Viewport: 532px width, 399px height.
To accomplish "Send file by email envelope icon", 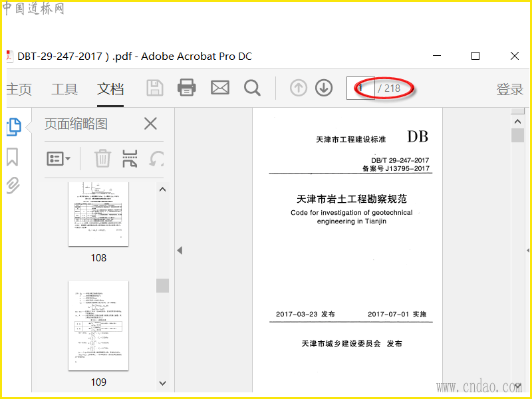I will (220, 88).
